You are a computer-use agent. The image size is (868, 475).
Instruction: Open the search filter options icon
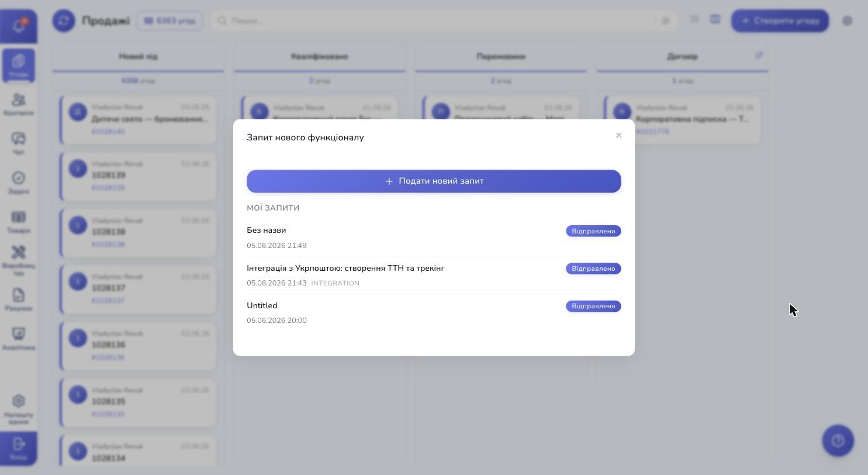point(666,20)
